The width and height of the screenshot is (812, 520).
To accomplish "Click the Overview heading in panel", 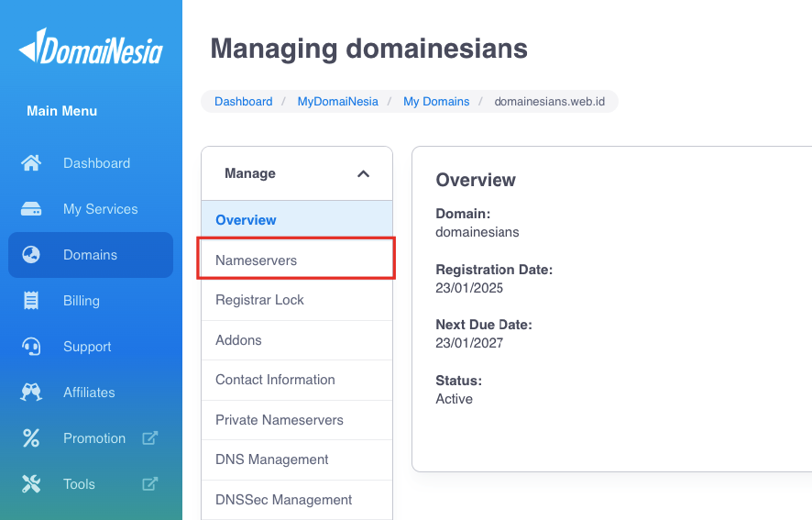I will click(x=476, y=180).
